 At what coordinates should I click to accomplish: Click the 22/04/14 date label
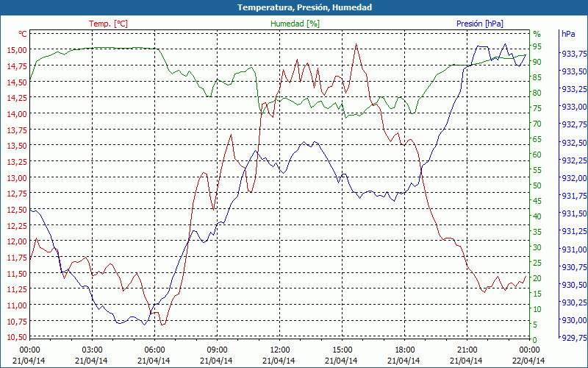[x=528, y=361]
